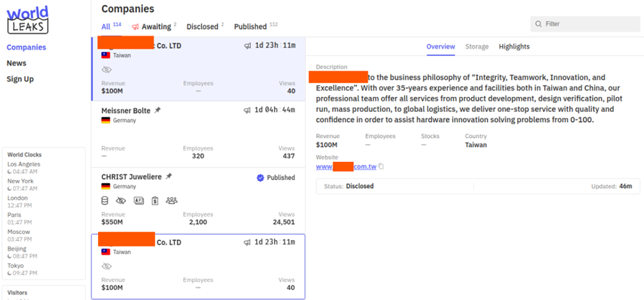Screen dimensions: 644x300
Task: Switch to the Awaiting filter tab
Action: (x=154, y=27)
